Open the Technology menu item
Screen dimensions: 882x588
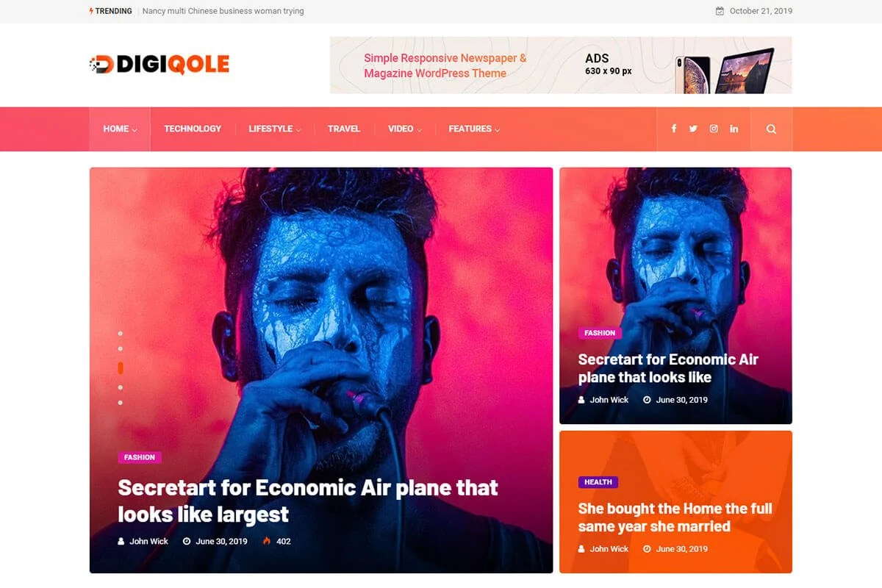click(193, 129)
